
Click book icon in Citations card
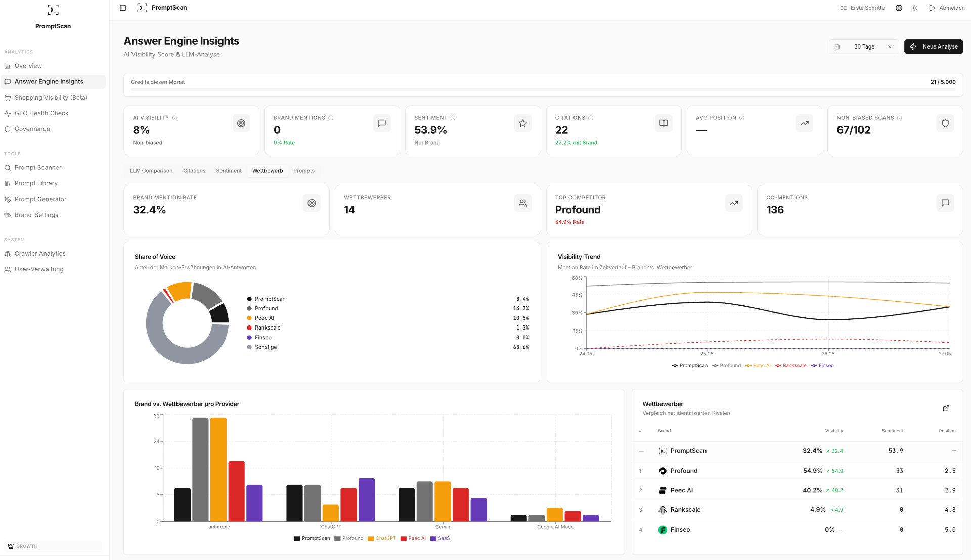(664, 123)
